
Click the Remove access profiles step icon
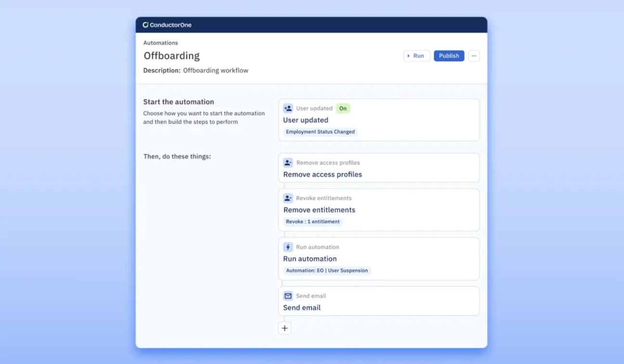pos(288,163)
